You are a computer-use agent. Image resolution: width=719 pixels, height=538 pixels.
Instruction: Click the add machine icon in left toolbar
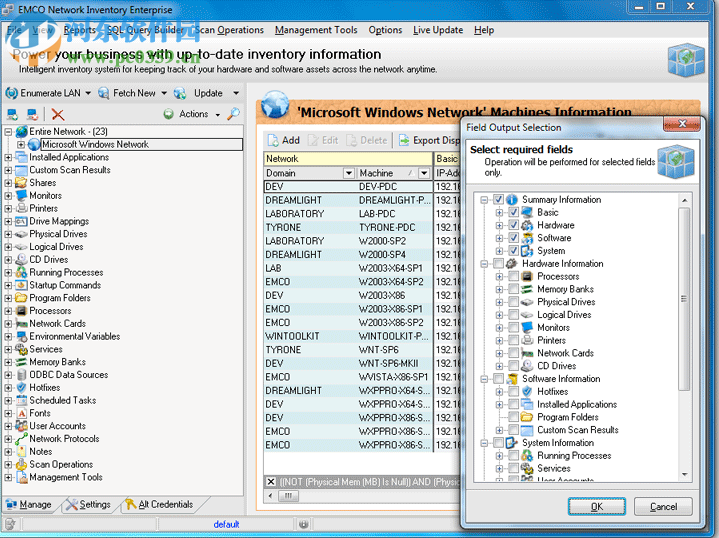pyautogui.click(x=12, y=114)
